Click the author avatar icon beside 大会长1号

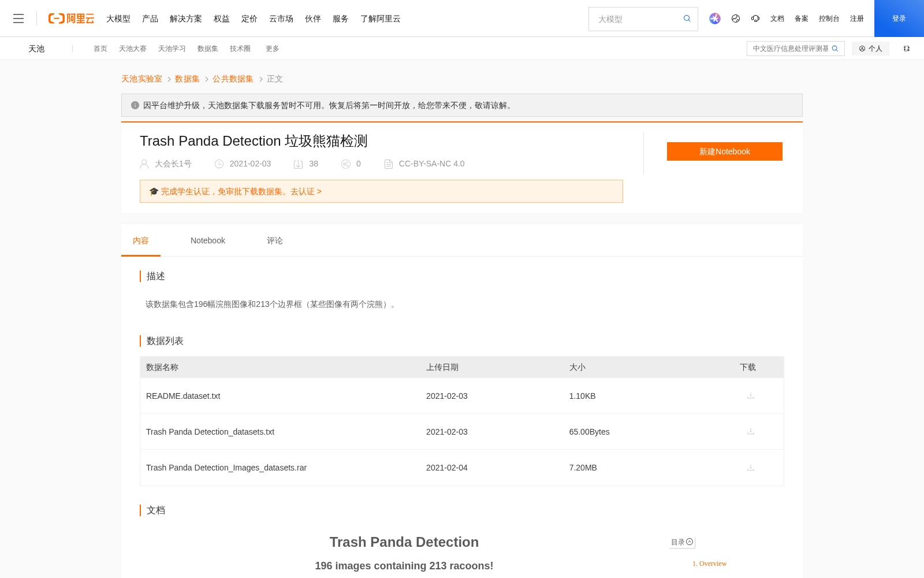pyautogui.click(x=144, y=164)
